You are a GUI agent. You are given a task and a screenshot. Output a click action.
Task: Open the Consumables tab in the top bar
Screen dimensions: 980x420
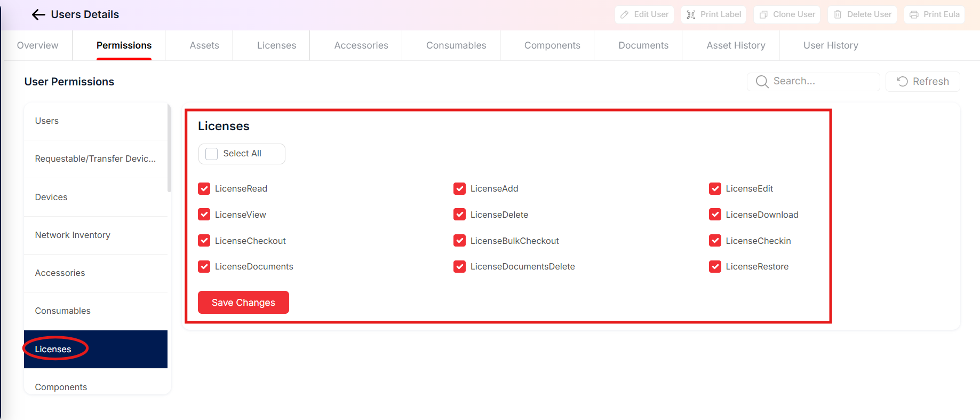456,45
